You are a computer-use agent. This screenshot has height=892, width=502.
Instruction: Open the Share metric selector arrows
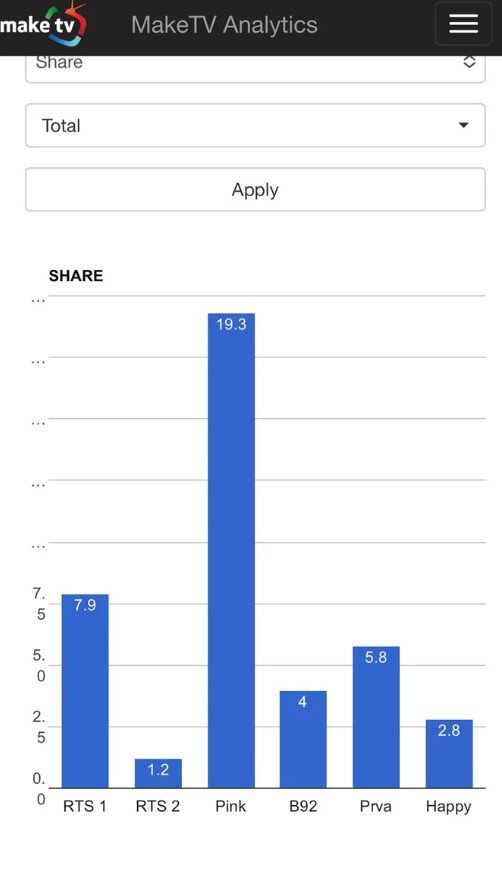click(469, 62)
